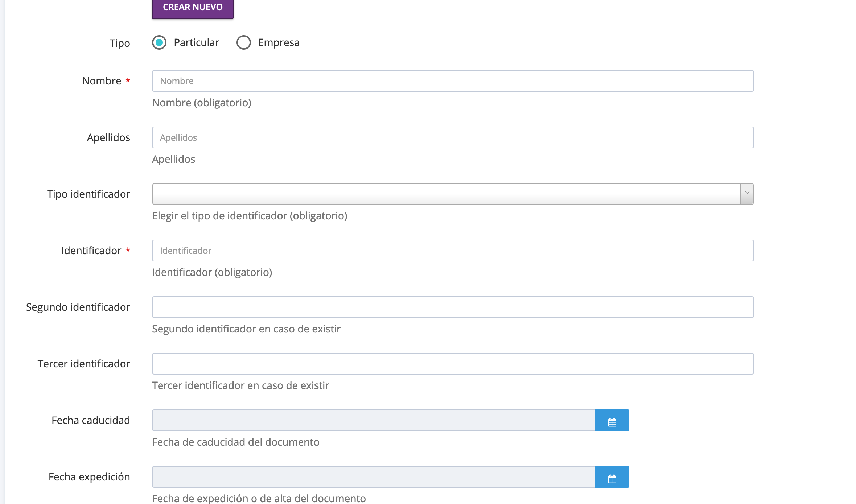Click the Tercer identificador field

pos(453,364)
